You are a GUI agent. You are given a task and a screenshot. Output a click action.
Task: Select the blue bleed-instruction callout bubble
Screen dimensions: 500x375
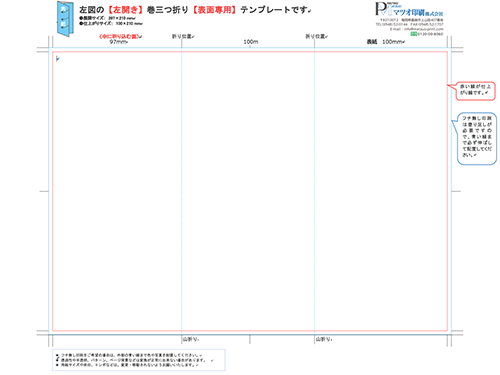476,138
